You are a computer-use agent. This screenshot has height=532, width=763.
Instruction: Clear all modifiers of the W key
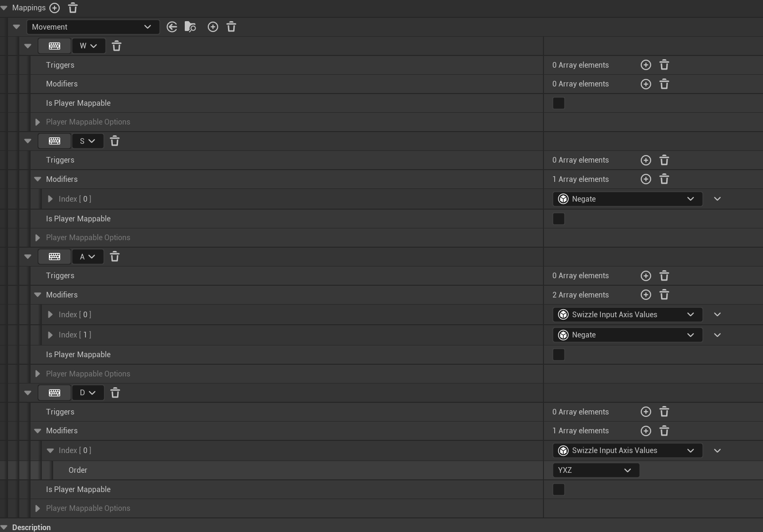(664, 84)
